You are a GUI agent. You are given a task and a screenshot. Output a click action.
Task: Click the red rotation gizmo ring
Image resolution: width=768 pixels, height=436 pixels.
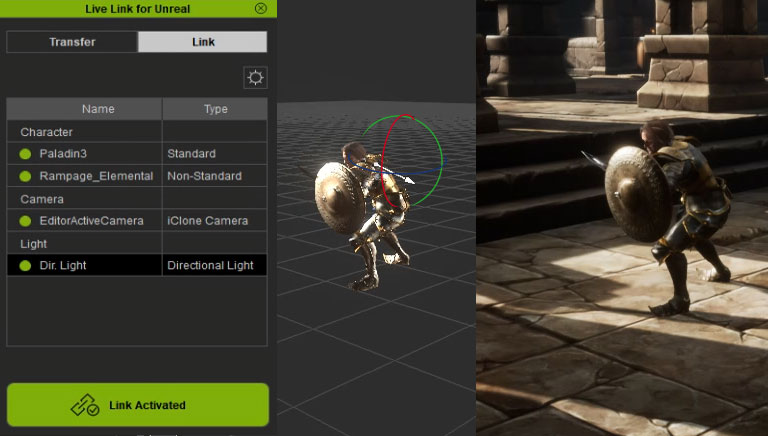pos(383,162)
